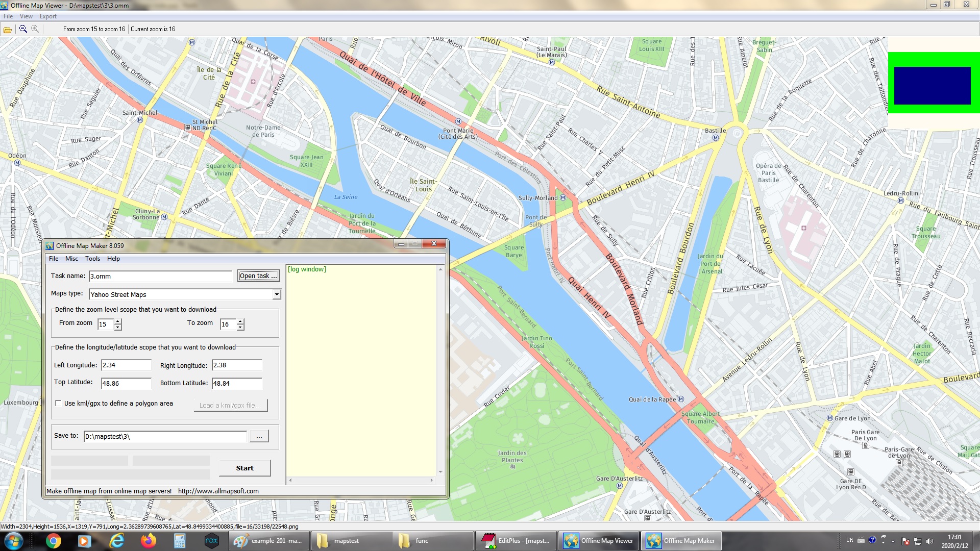Viewport: 980px width, 551px height.
Task: Show hidden tray icons arrow
Action: (x=893, y=541)
